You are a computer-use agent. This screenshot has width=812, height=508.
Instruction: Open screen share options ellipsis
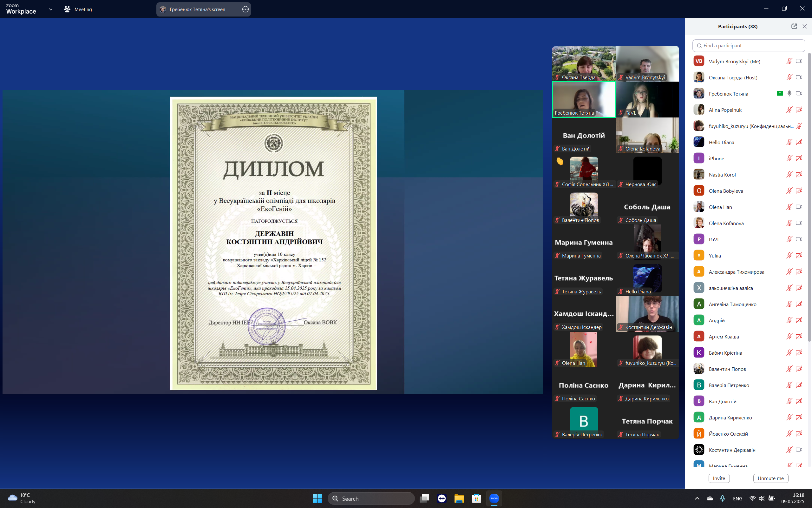pyautogui.click(x=245, y=10)
